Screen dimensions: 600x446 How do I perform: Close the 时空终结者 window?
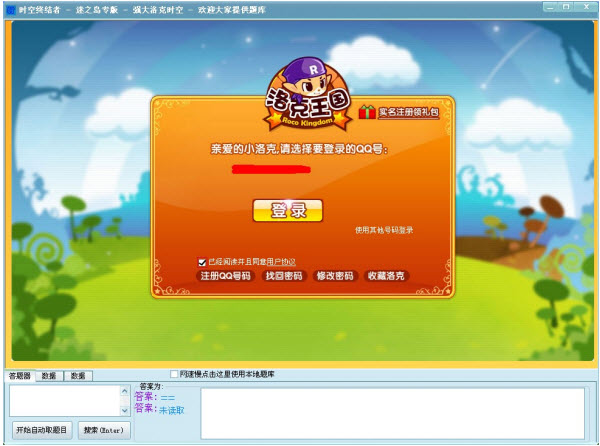point(586,7)
